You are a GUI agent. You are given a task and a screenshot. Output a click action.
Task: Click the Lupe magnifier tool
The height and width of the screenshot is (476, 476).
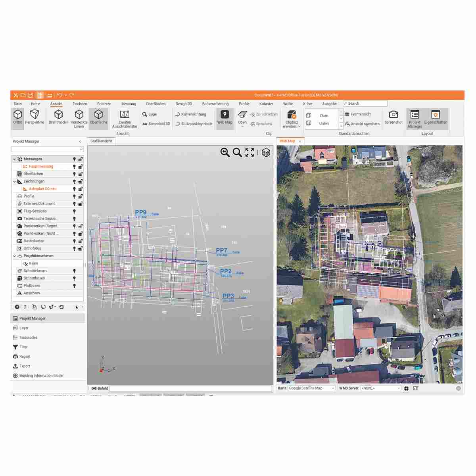tap(150, 114)
